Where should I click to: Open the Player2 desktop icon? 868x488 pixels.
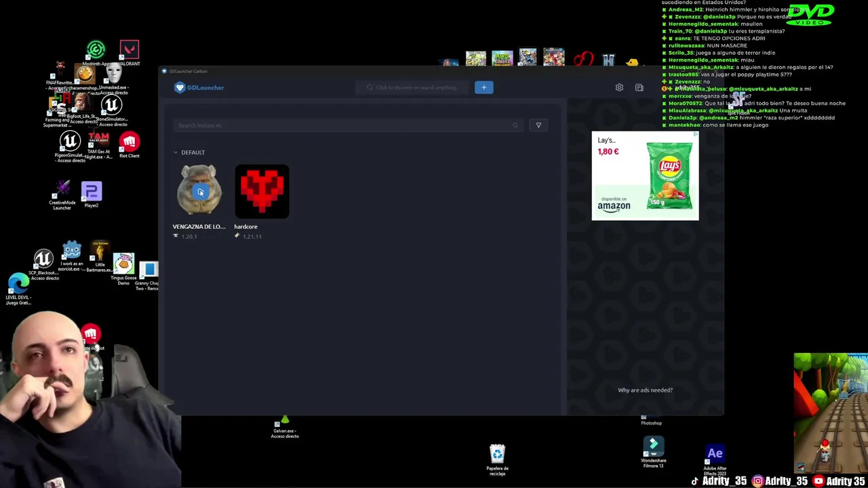coord(92,195)
